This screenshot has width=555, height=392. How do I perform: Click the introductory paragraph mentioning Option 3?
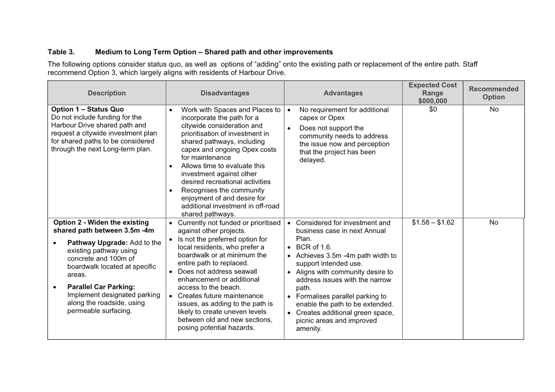coord(263,68)
